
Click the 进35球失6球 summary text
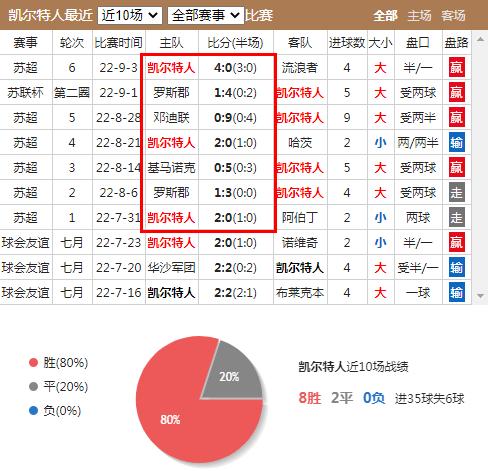[430, 398]
